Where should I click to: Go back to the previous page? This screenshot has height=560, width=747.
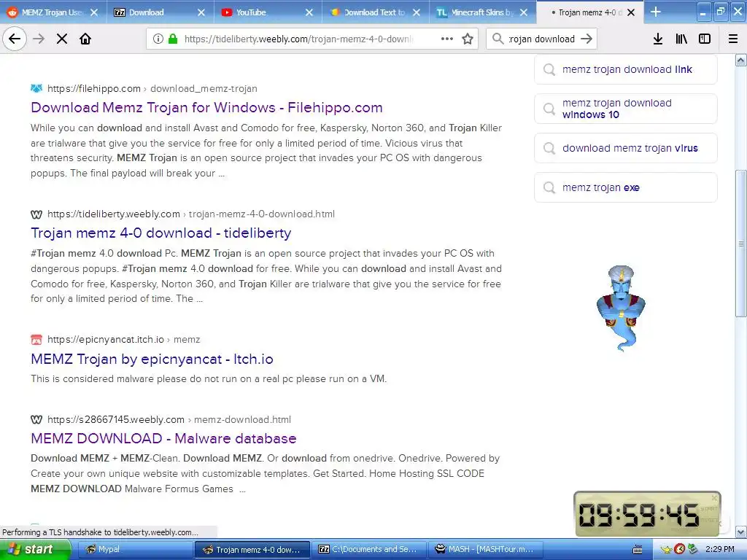(x=15, y=39)
